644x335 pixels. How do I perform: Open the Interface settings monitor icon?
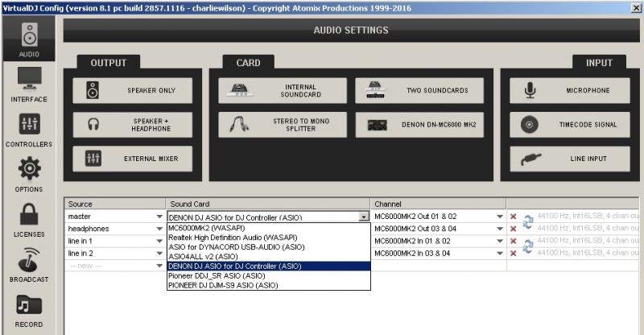[x=29, y=78]
